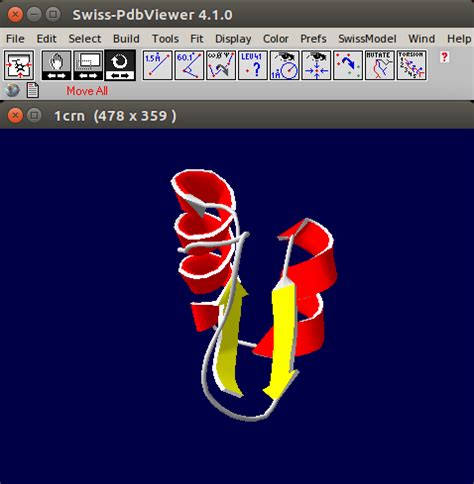Image resolution: width=474 pixels, height=484 pixels.
Task: Click the 1crn window title text
Action: tap(115, 116)
